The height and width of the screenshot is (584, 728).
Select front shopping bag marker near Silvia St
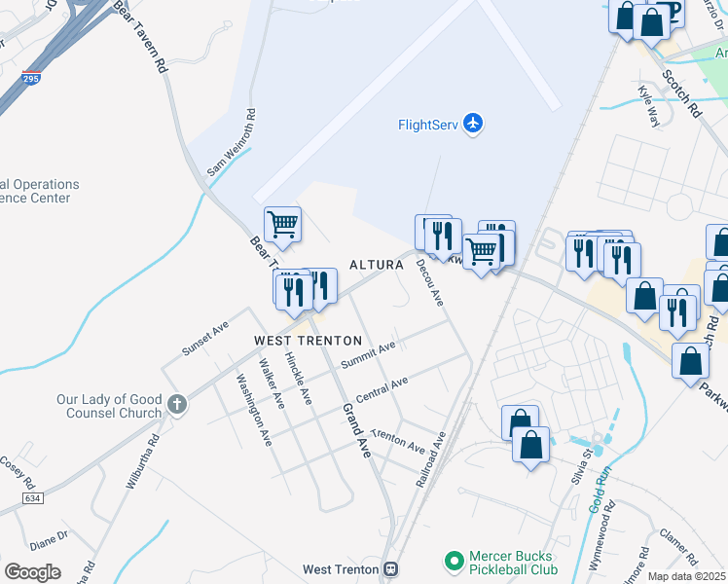530,449
